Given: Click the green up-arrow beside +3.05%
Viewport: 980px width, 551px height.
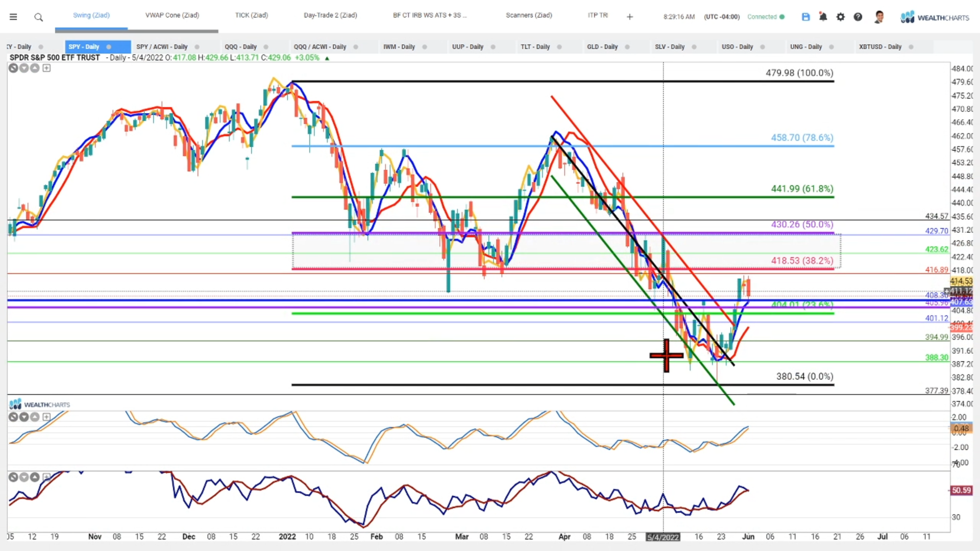Looking at the screenshot, I should (327, 58).
